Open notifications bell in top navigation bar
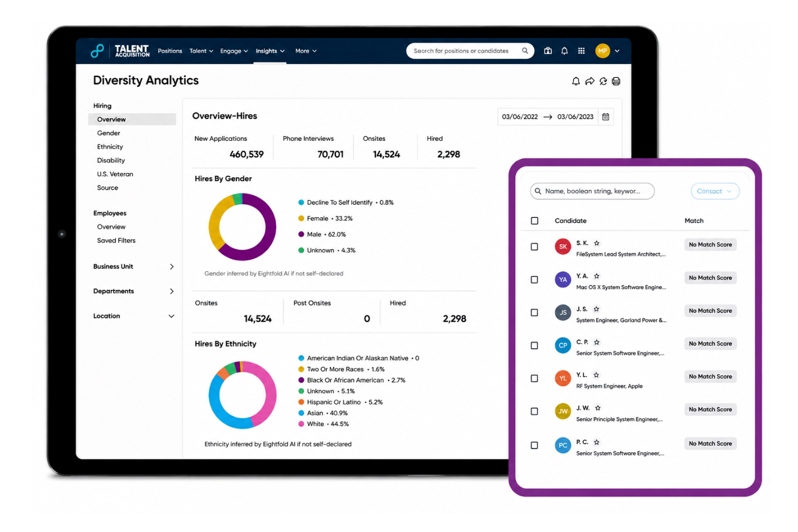 pos(565,51)
